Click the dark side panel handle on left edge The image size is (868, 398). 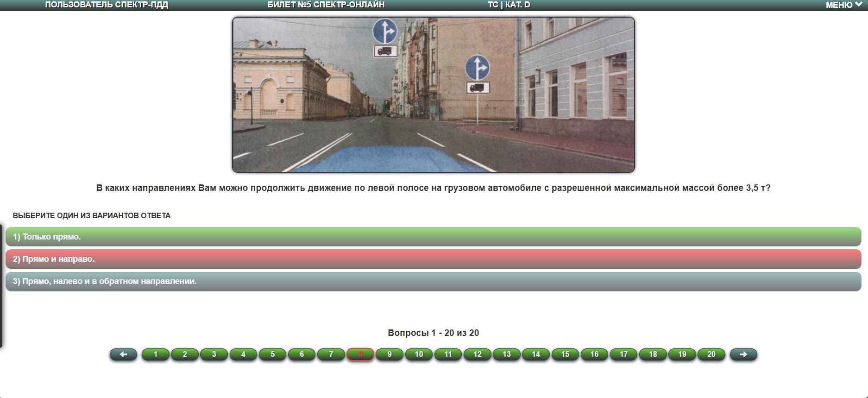pos(1,286)
